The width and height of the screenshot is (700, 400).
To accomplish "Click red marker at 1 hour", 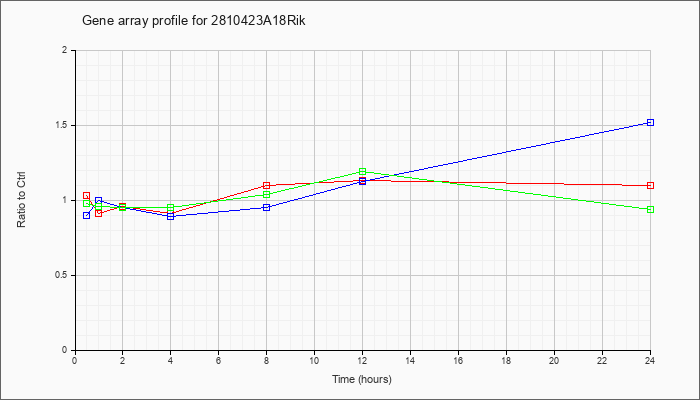I will pyautogui.click(x=99, y=213).
